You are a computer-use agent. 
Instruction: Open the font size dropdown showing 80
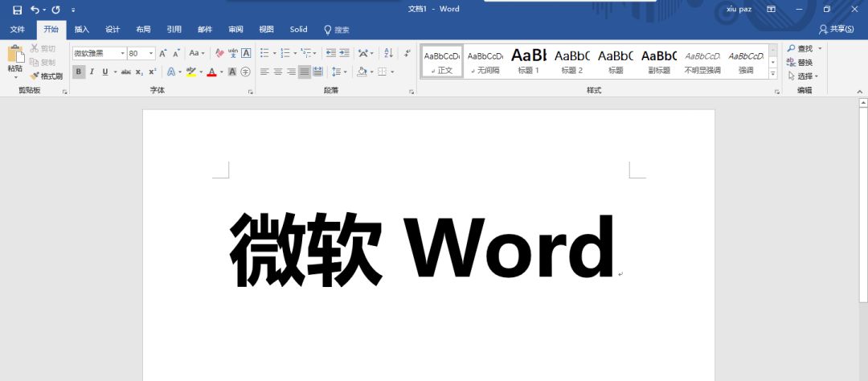click(x=151, y=54)
